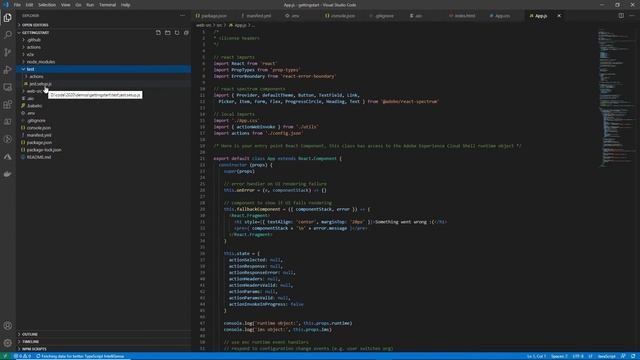This screenshot has height=360, width=640.
Task: Click the Split Editor icon
Action: 621,16
